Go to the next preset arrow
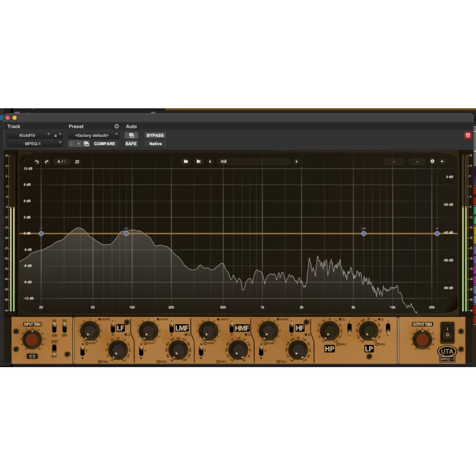Screen dimensions: 476x476 pos(296,161)
